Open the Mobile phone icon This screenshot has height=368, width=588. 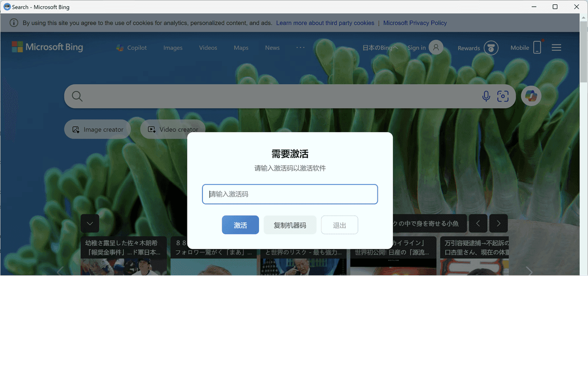[537, 47]
